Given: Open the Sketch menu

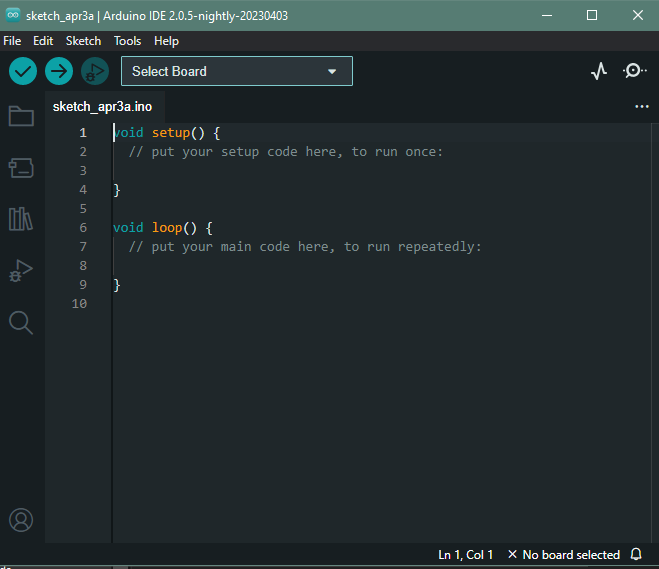Looking at the screenshot, I should 83,41.
